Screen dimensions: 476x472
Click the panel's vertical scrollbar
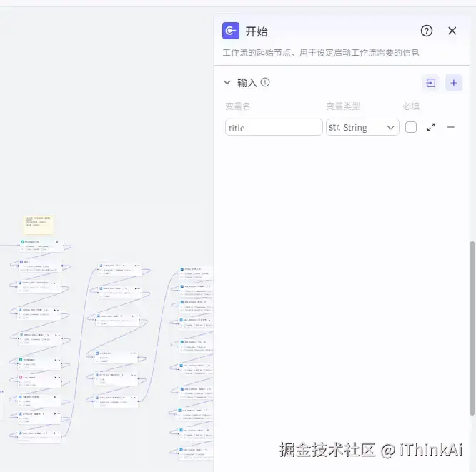tap(472, 328)
